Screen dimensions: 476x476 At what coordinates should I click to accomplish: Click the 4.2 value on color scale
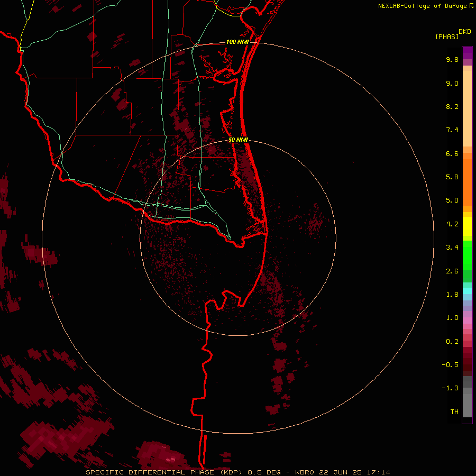point(452,224)
